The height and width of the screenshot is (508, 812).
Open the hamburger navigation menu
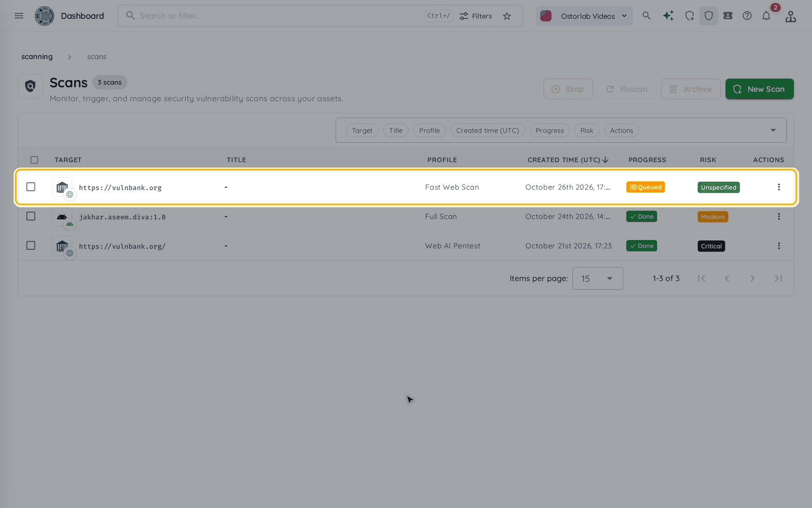point(19,16)
